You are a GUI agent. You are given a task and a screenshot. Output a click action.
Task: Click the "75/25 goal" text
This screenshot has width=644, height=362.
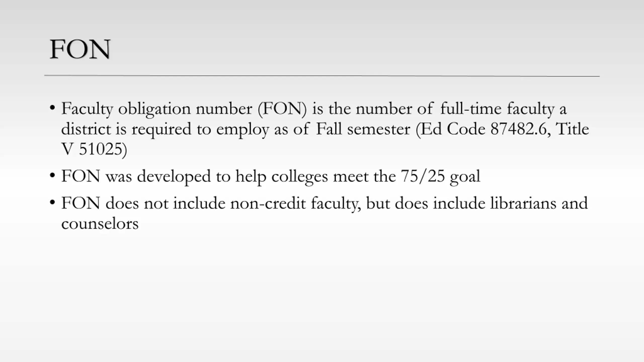440,177
